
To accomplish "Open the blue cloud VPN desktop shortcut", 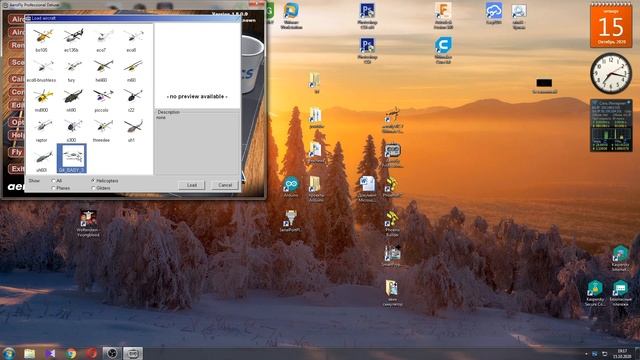I will 494,13.
